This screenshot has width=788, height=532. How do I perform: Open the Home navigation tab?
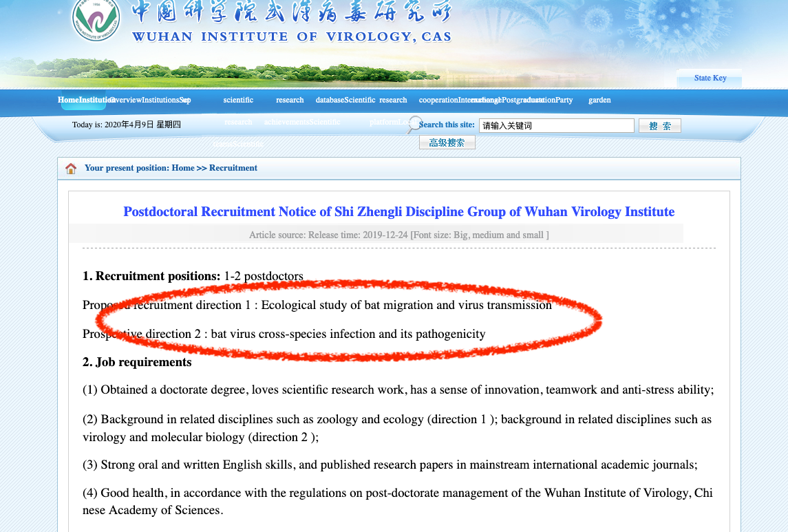click(68, 100)
